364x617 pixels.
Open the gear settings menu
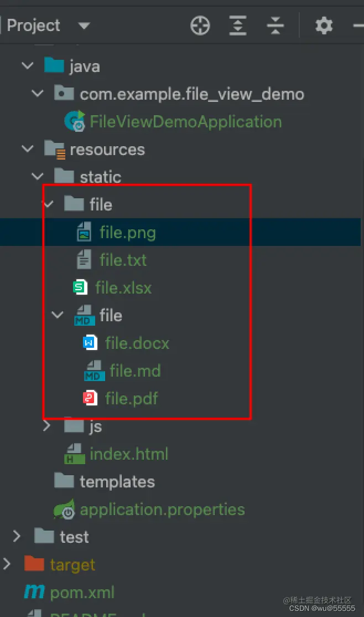[324, 26]
